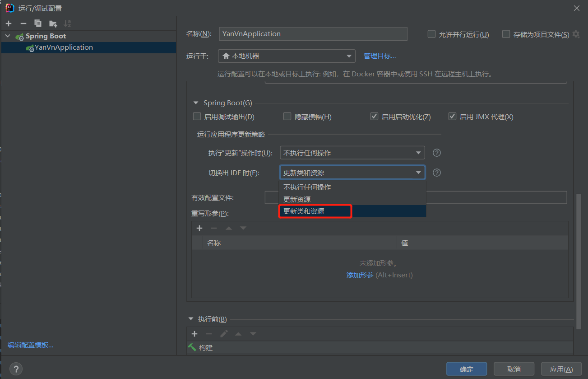Remove the selected configuration
588x379 pixels.
click(23, 23)
